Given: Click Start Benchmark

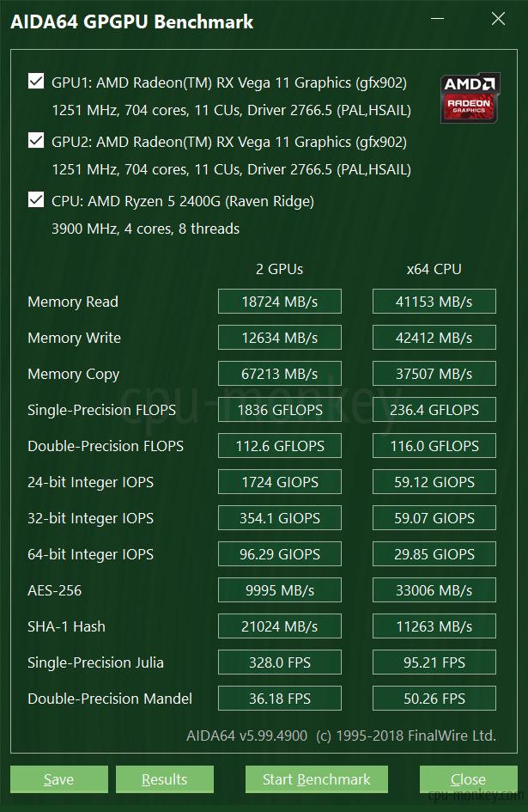Looking at the screenshot, I should point(316,778).
